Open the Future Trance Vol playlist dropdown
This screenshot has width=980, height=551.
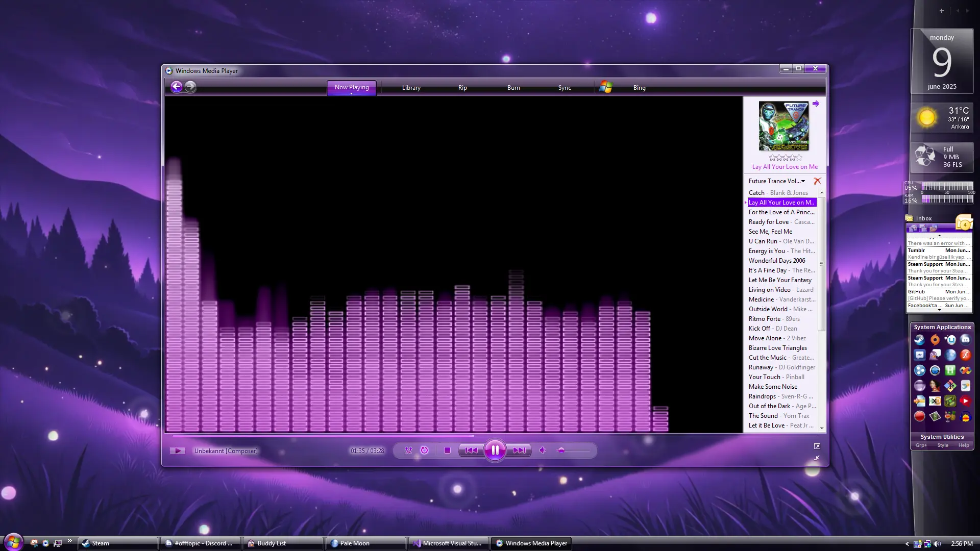777,181
